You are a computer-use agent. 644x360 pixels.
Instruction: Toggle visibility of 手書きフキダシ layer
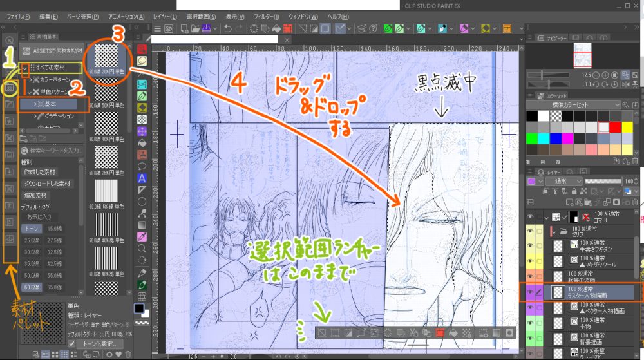click(530, 246)
